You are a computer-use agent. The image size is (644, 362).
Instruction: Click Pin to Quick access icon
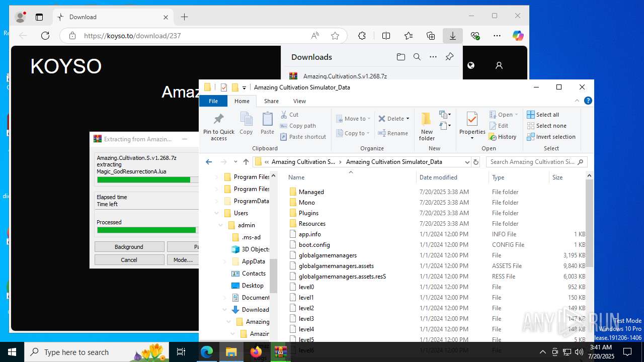point(219,126)
